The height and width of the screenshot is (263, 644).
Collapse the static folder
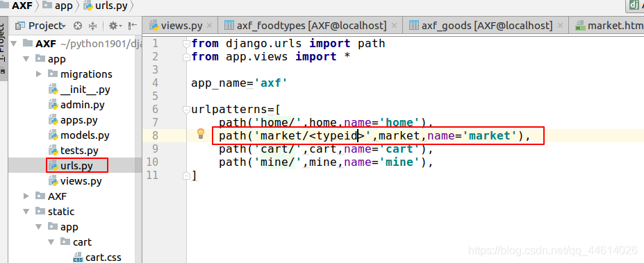tap(26, 212)
